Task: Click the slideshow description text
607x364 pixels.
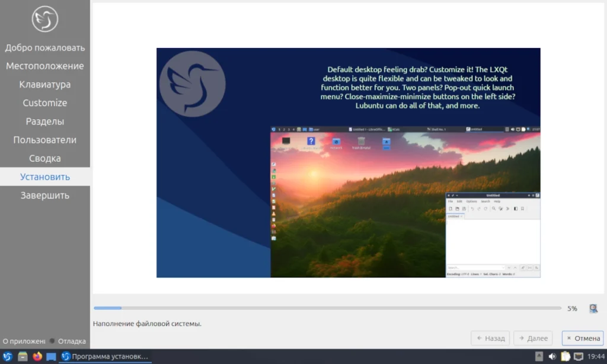Action: (x=418, y=88)
